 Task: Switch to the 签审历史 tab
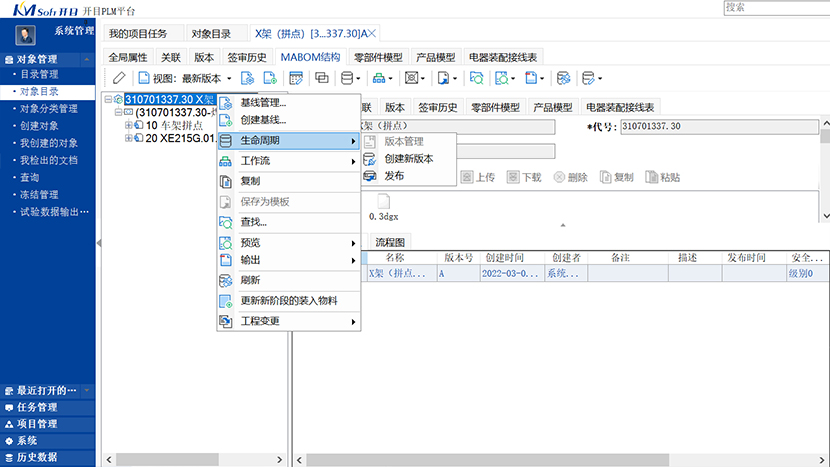[245, 57]
